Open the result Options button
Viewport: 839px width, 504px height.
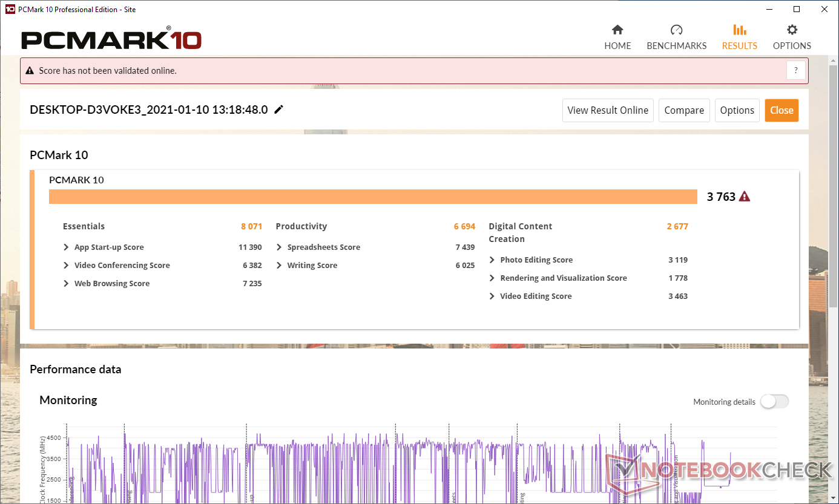coord(737,110)
